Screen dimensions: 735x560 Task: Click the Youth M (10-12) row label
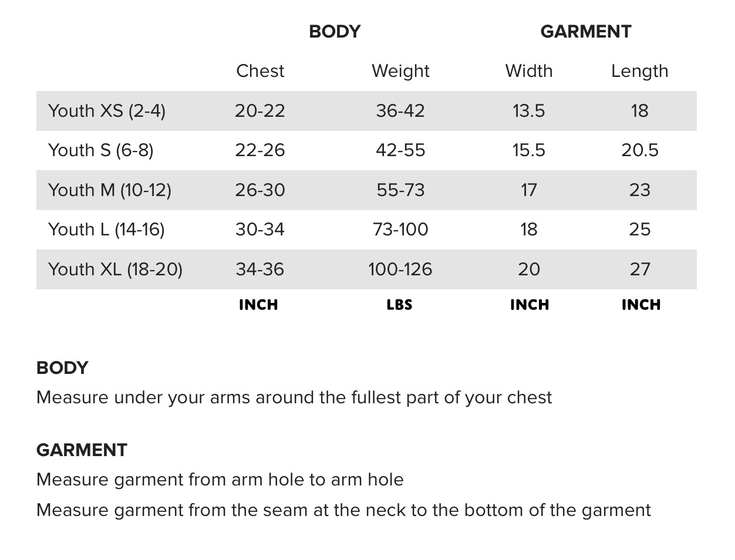coord(109,190)
